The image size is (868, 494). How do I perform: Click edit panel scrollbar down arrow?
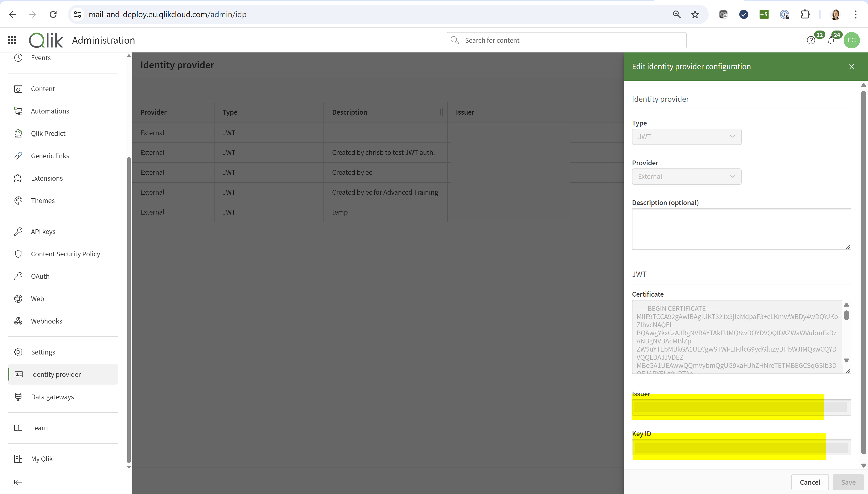863,466
